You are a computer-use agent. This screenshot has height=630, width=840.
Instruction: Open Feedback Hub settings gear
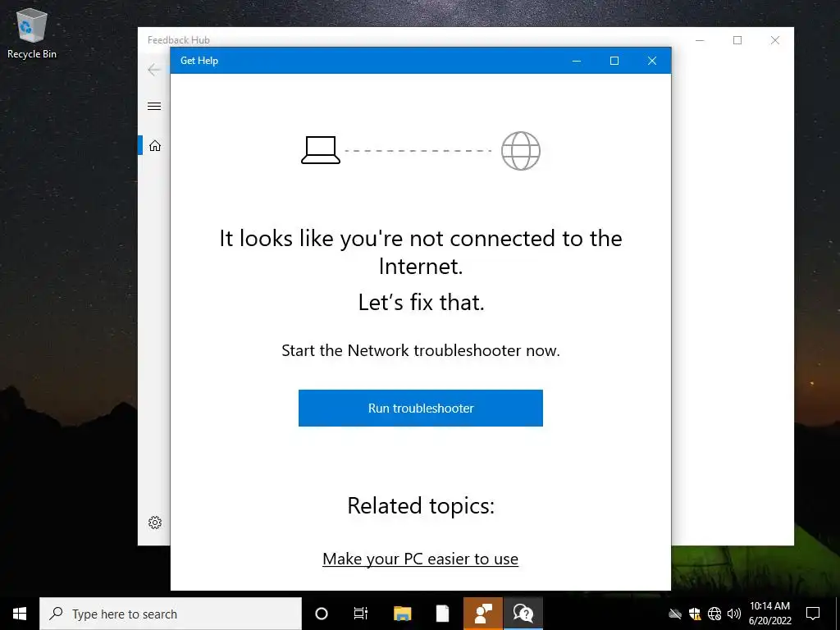tap(155, 523)
